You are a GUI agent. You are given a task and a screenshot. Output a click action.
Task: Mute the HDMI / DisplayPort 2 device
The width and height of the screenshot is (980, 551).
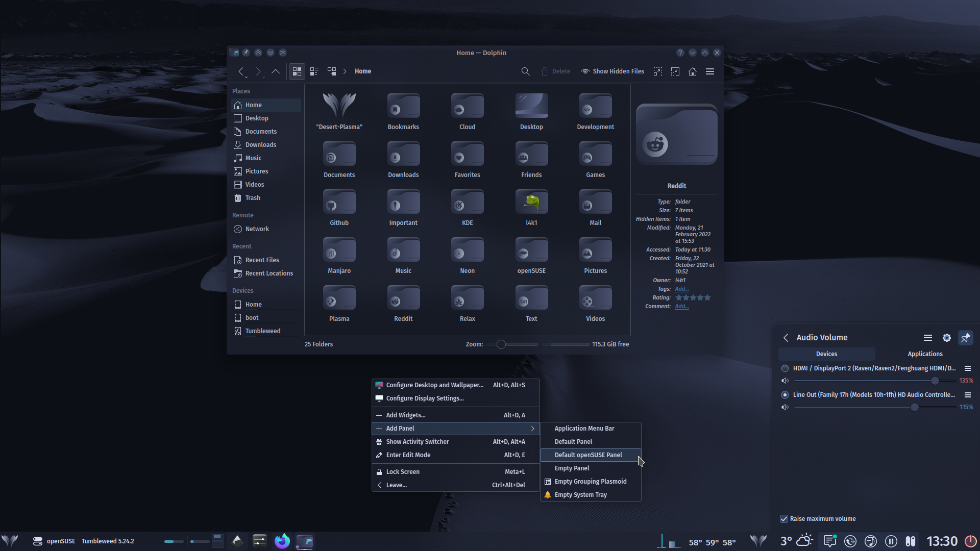click(x=785, y=381)
